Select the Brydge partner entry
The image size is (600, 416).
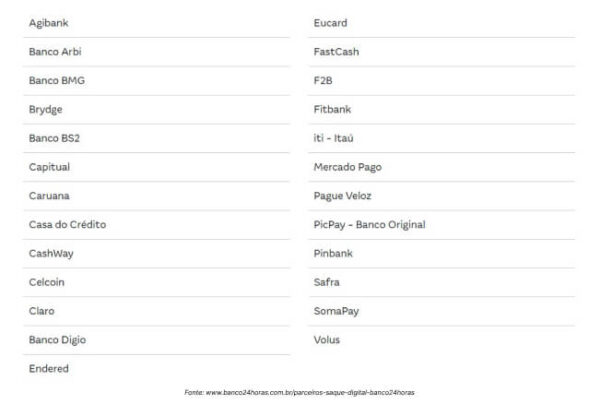(46, 110)
